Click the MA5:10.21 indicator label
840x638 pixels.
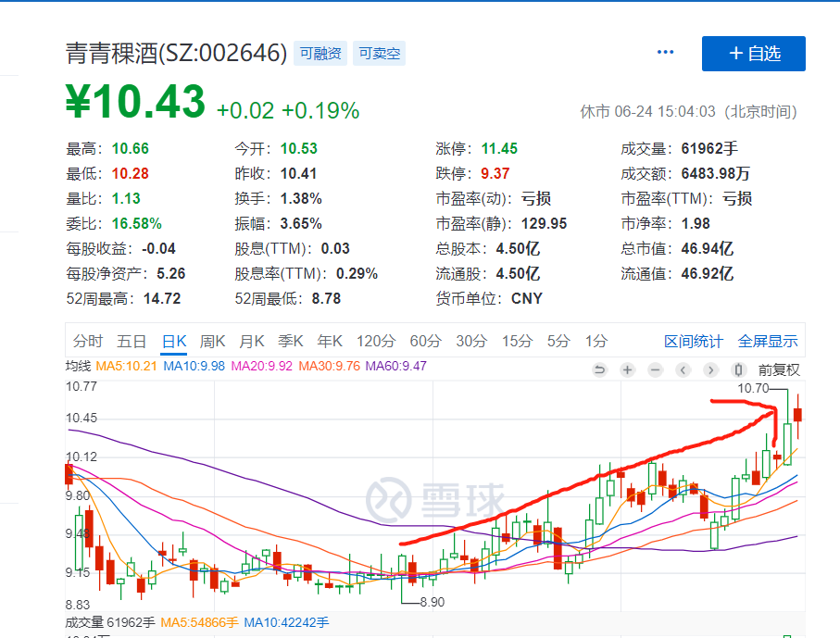tap(127, 367)
